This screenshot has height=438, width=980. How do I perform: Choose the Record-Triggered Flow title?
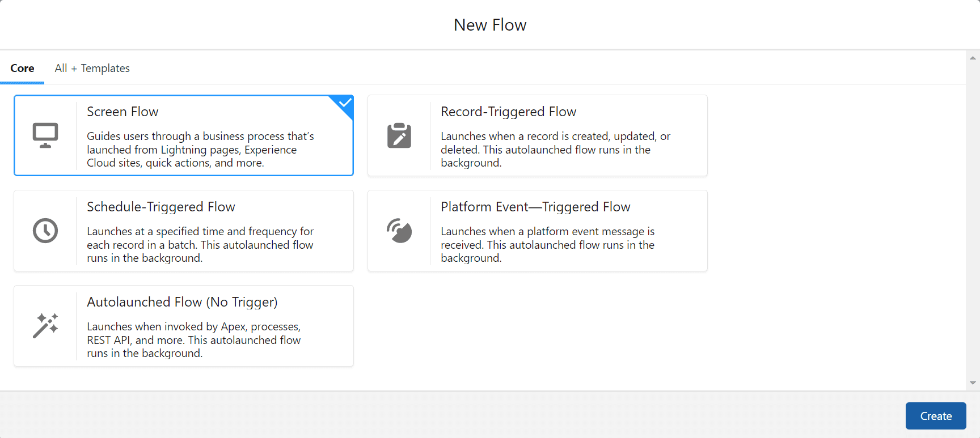click(508, 112)
